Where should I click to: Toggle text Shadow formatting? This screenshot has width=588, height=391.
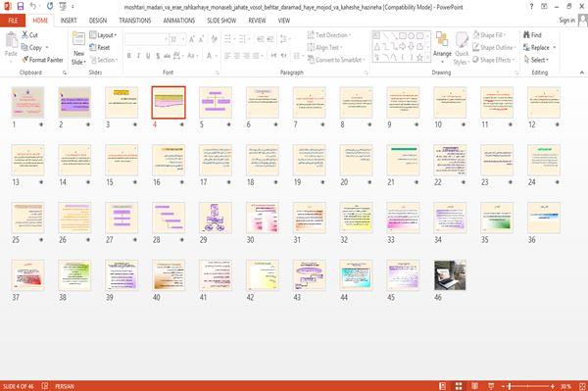pos(158,56)
